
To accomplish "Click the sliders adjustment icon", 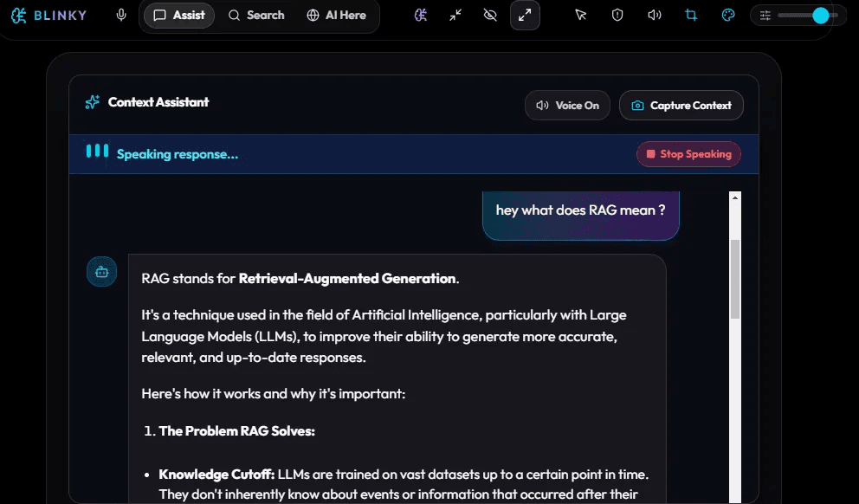I will coord(765,16).
